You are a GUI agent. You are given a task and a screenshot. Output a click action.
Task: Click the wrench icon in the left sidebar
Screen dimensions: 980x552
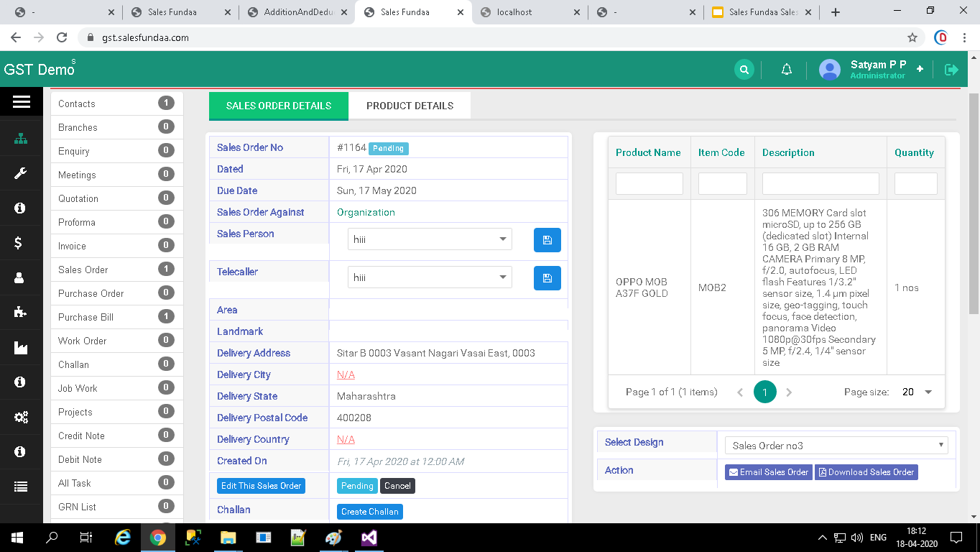point(21,173)
